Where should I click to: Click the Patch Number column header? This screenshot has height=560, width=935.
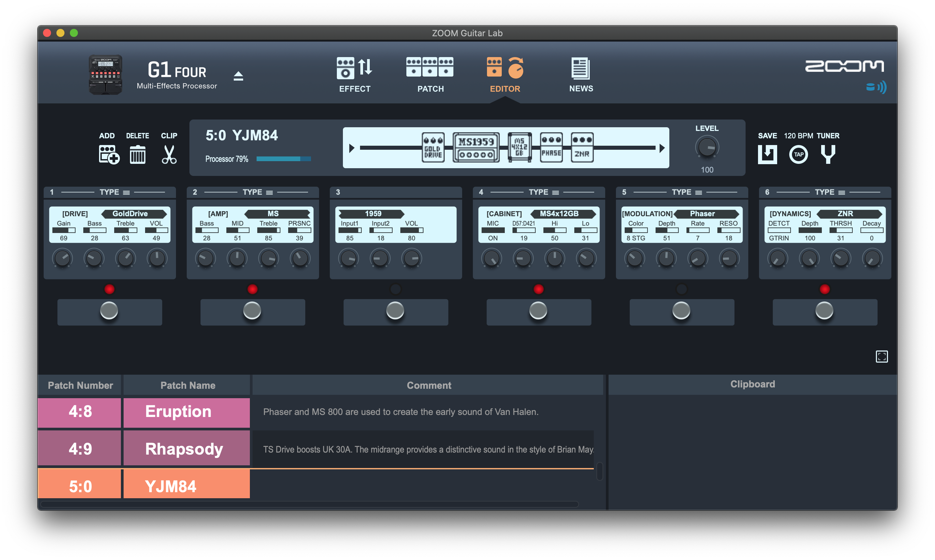(80, 385)
